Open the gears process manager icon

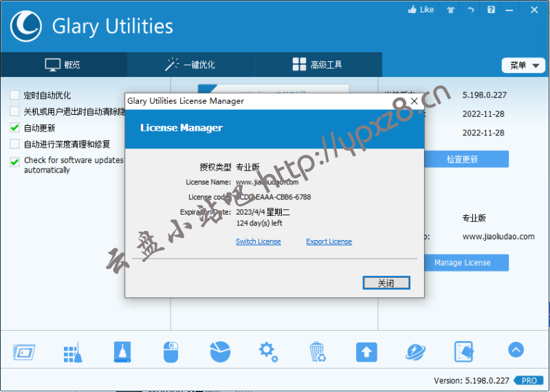pyautogui.click(x=268, y=352)
